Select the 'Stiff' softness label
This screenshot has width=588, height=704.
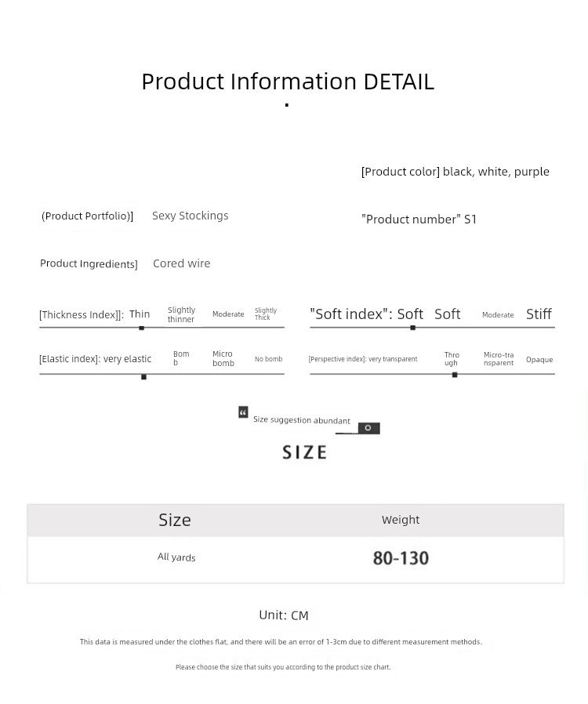[539, 314]
